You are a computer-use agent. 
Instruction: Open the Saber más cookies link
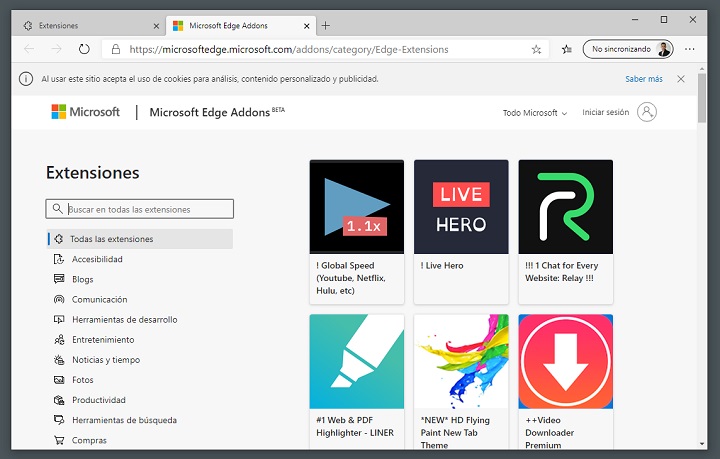point(644,79)
